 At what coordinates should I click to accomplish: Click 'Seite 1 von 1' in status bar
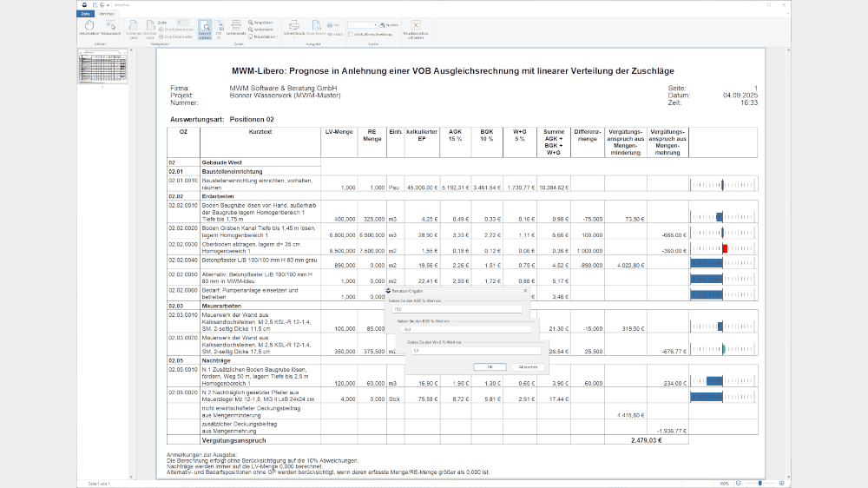pyautogui.click(x=99, y=484)
